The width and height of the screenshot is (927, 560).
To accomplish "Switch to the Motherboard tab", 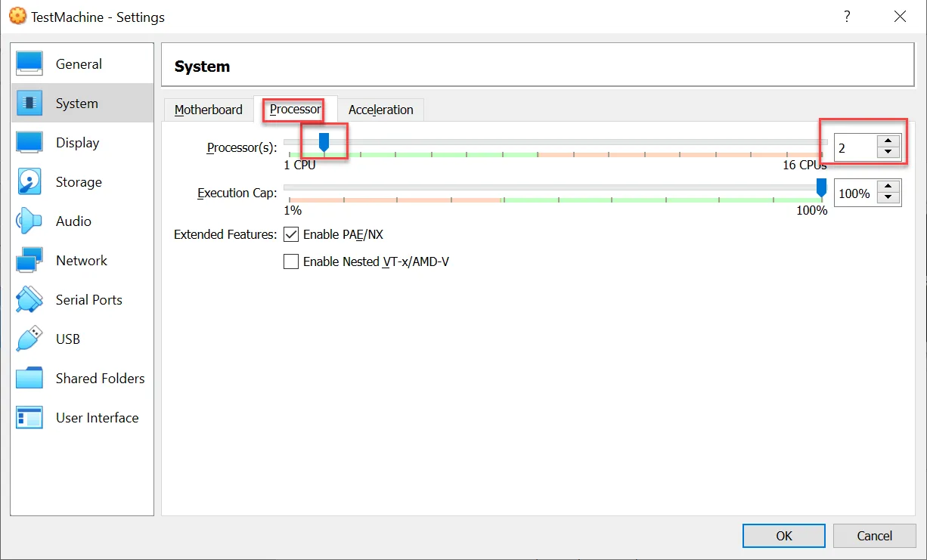I will pos(209,110).
